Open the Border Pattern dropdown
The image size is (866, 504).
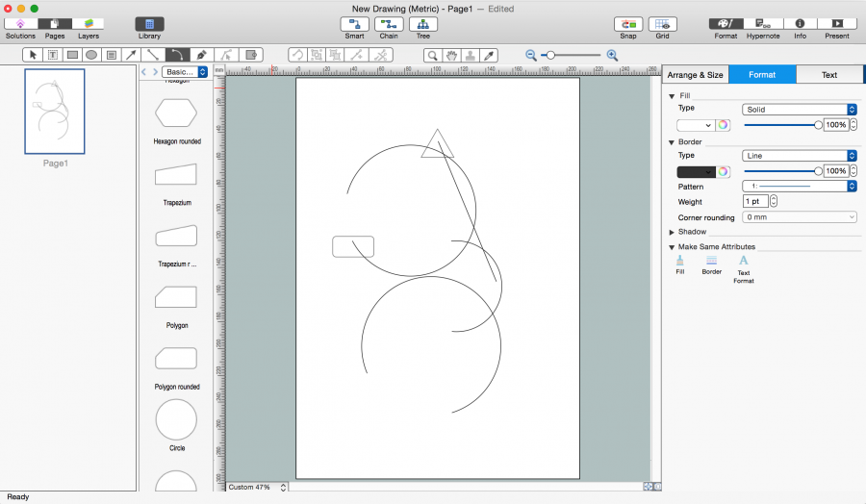pos(799,187)
